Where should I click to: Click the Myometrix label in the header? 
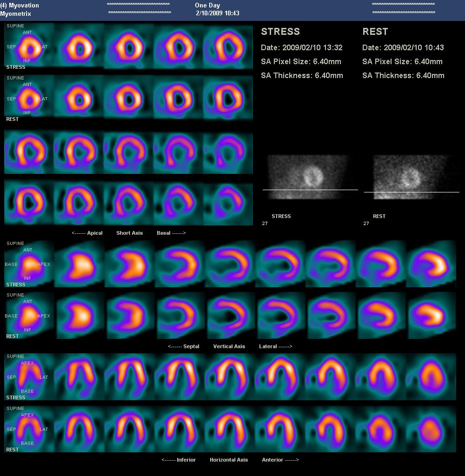point(15,13)
